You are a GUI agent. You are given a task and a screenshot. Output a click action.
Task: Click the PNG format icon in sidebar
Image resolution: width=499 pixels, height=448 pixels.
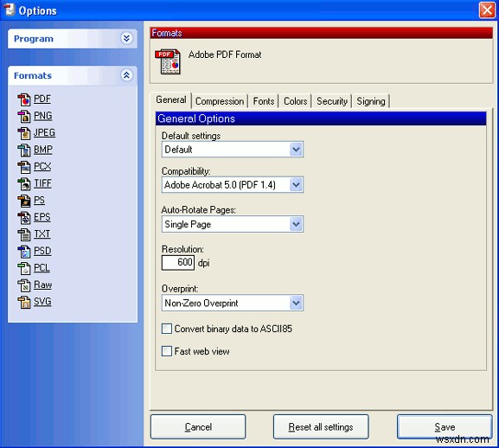pos(24,117)
